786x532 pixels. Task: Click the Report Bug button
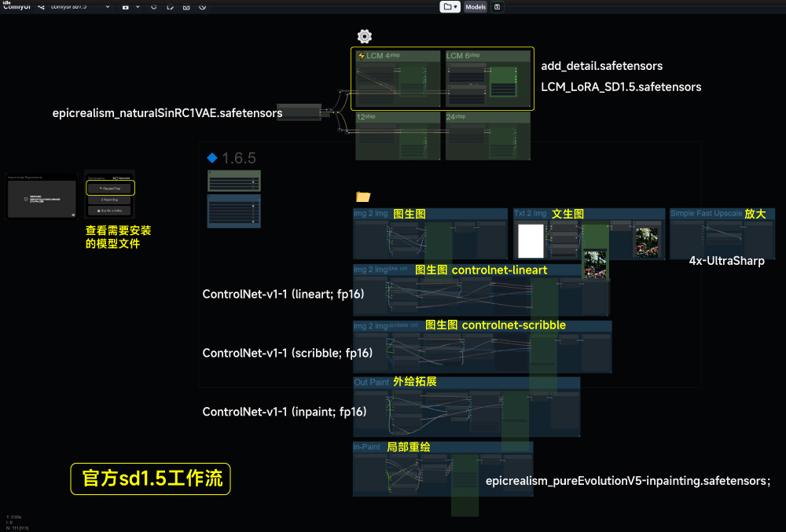click(110, 200)
